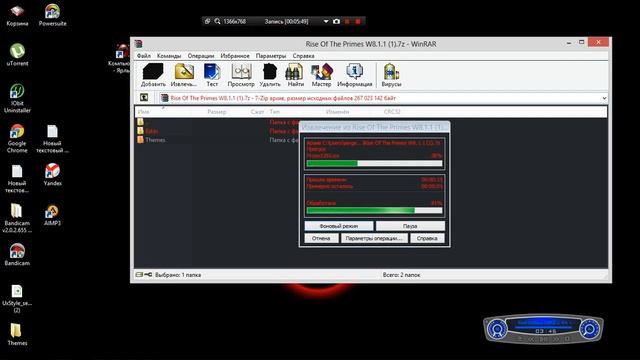
Task: Pause recording with red pause button
Action: click(347, 21)
